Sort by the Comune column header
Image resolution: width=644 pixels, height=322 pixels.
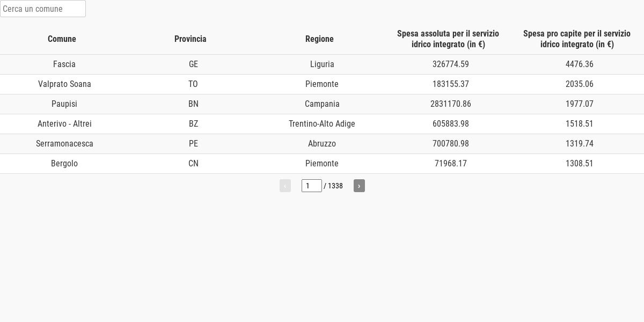click(62, 39)
